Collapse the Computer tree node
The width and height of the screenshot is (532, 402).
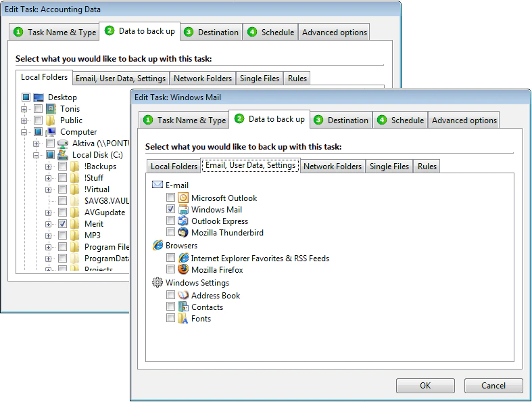tap(24, 132)
